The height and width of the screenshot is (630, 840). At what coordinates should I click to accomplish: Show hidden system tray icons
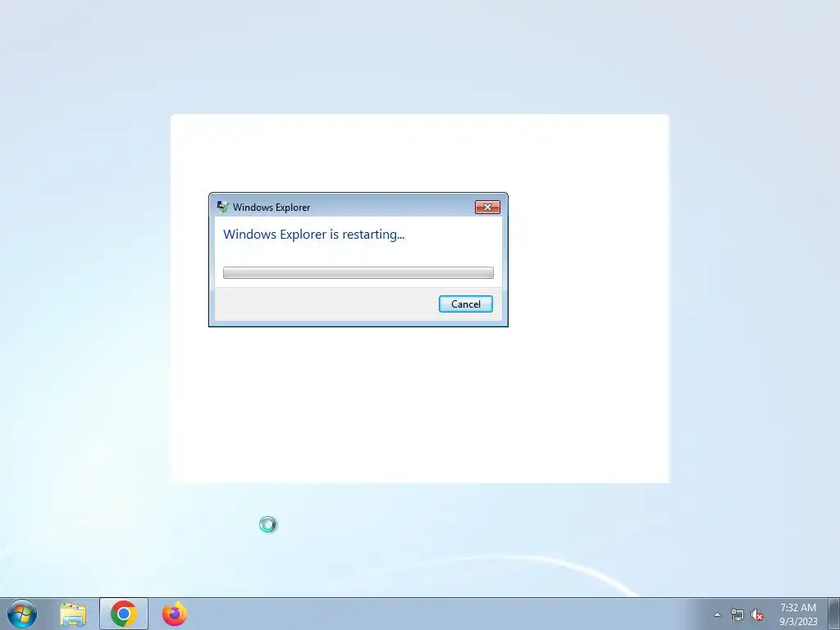click(717, 615)
